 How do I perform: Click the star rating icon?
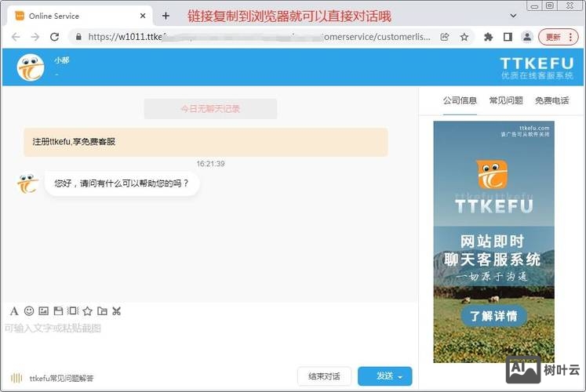[87, 310]
